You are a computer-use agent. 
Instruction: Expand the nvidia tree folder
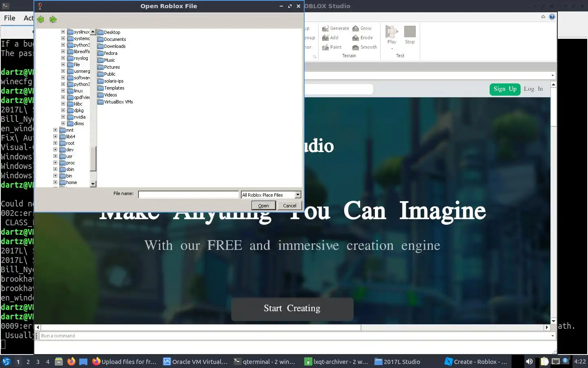[x=63, y=117]
